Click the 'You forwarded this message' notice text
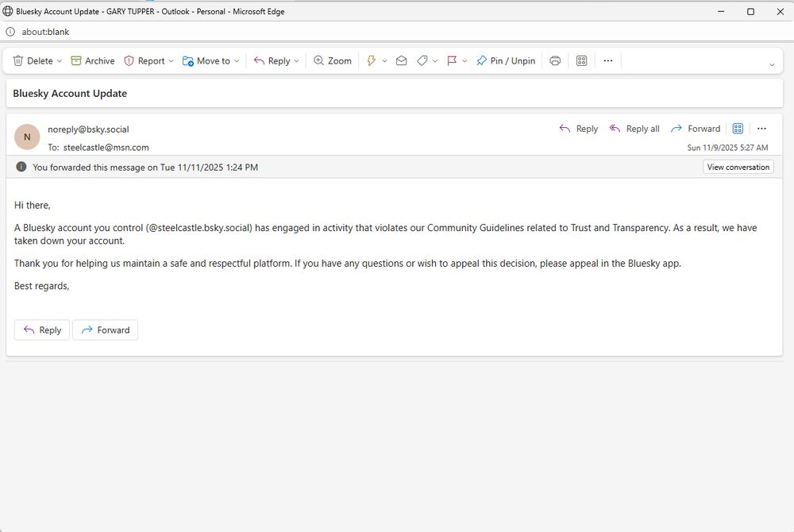 (145, 167)
